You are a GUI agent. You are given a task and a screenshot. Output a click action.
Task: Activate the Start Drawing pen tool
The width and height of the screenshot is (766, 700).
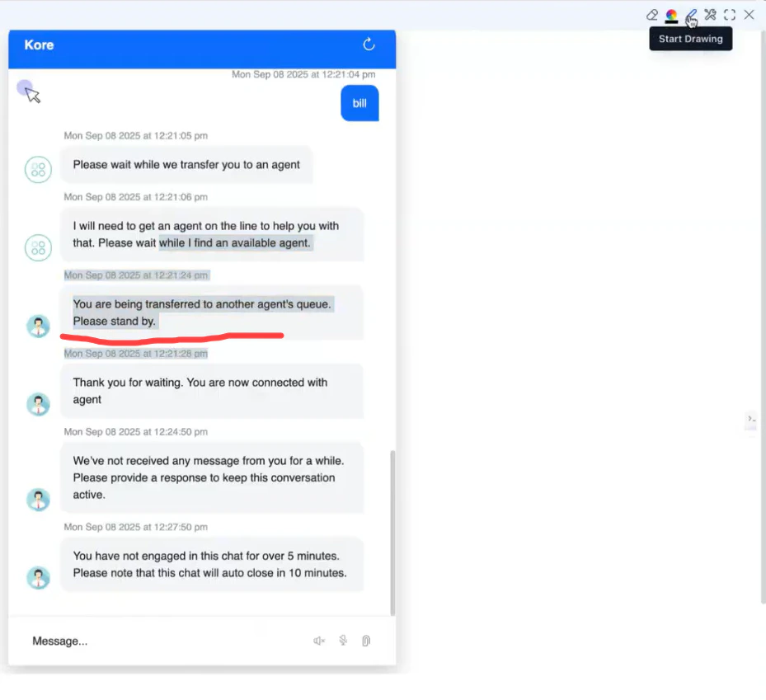pyautogui.click(x=691, y=15)
